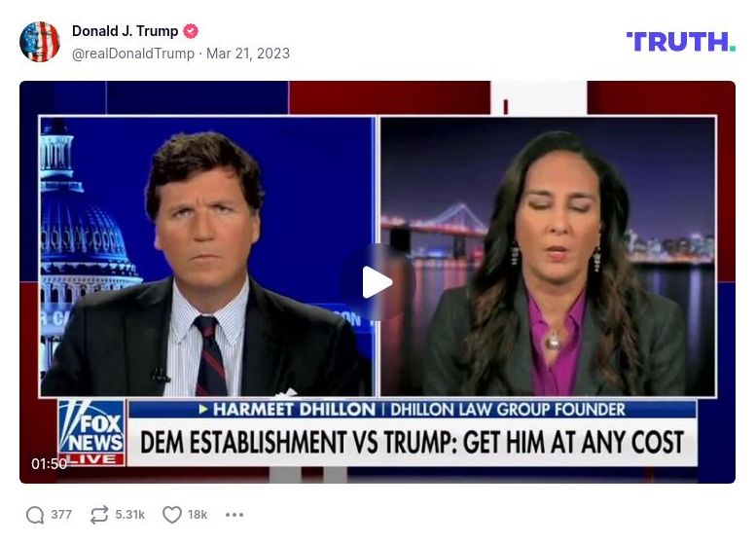Play the embedded Fox News video

coord(378,282)
